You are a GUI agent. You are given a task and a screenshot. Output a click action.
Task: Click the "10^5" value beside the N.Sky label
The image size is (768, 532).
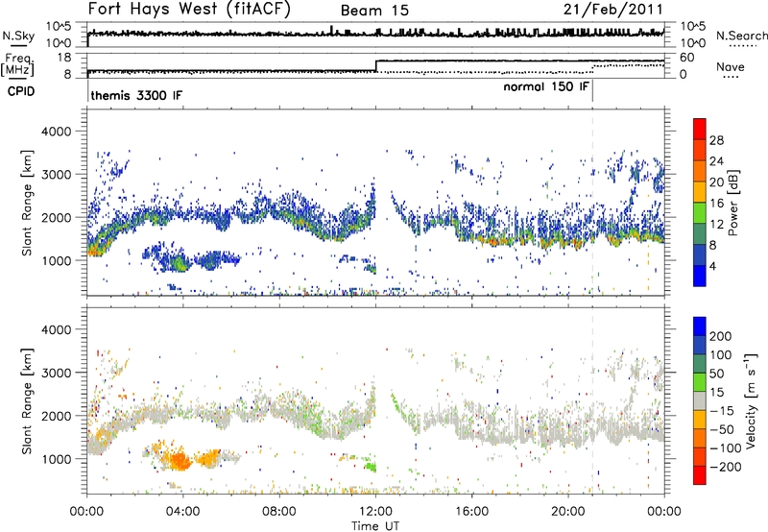click(58, 26)
